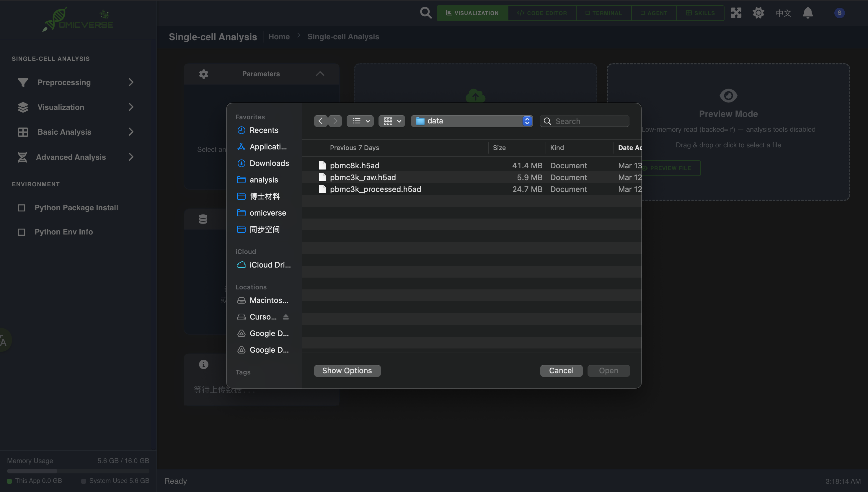Click the Preview Mode eye icon
Image resolution: width=868 pixels, height=492 pixels.
pyautogui.click(x=728, y=95)
